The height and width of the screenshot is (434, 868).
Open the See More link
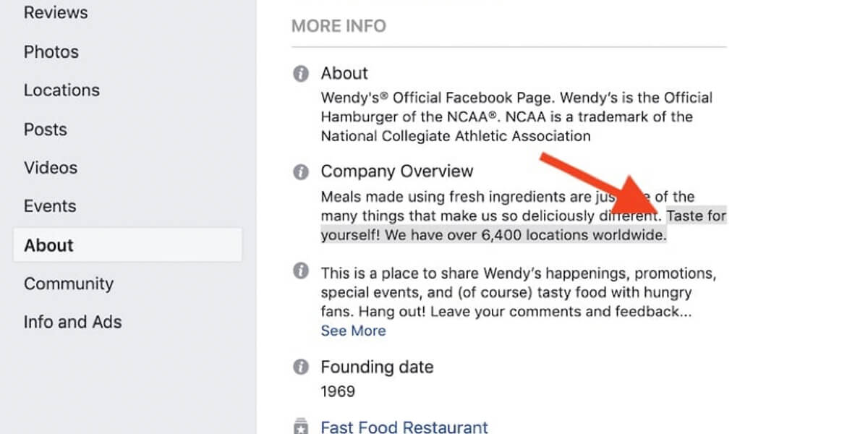tap(353, 331)
